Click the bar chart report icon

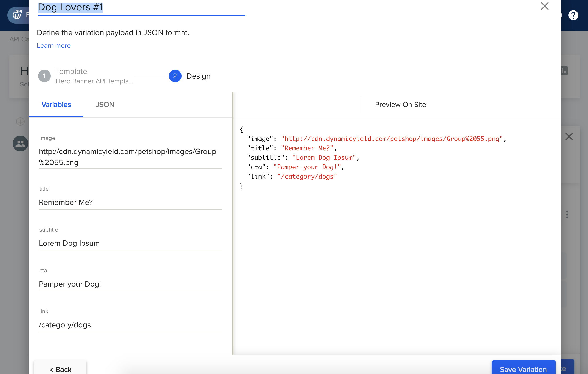pyautogui.click(x=564, y=71)
